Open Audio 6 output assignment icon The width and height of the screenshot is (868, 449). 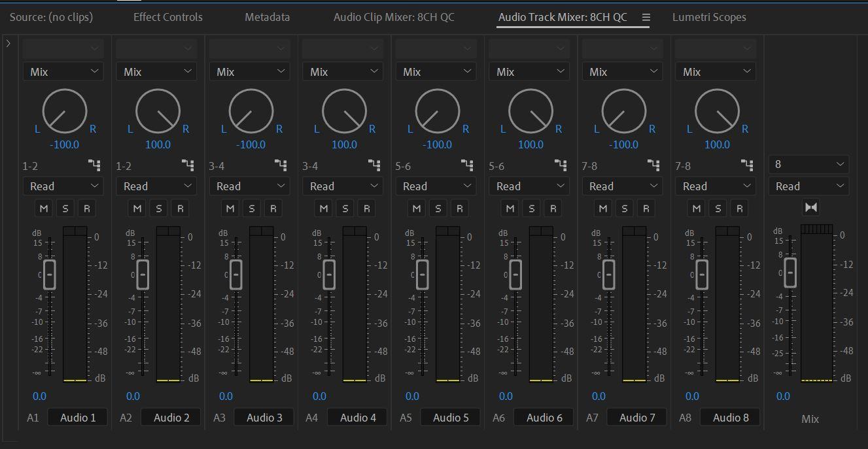(x=561, y=165)
